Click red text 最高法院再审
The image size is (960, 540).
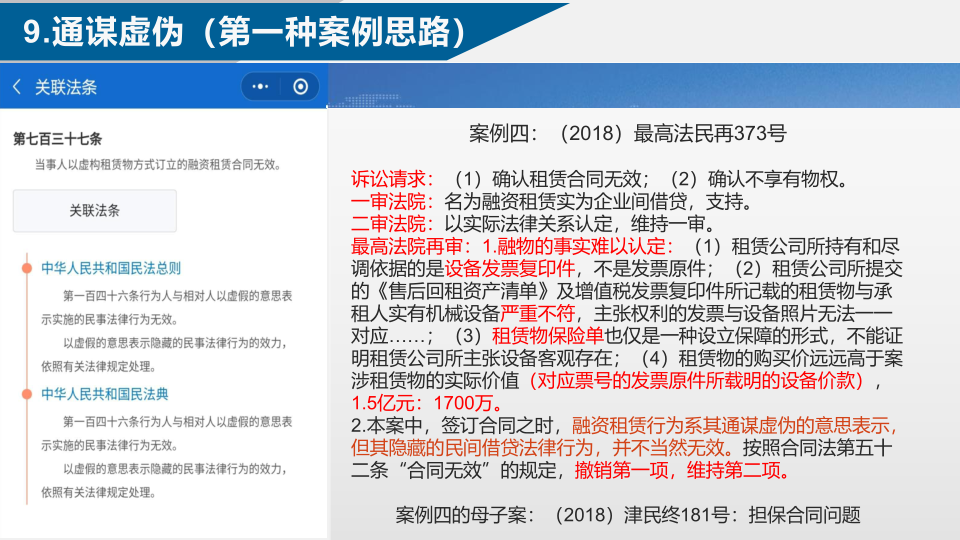[407, 246]
